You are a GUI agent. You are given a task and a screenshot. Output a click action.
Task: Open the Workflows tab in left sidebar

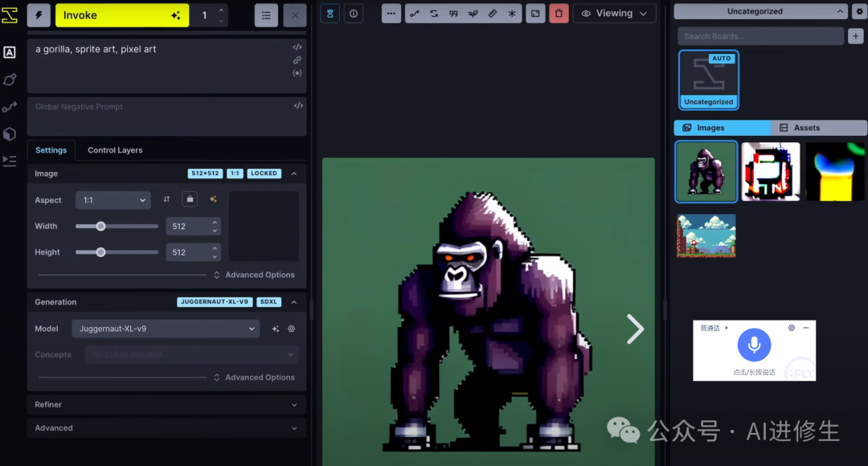(10, 107)
